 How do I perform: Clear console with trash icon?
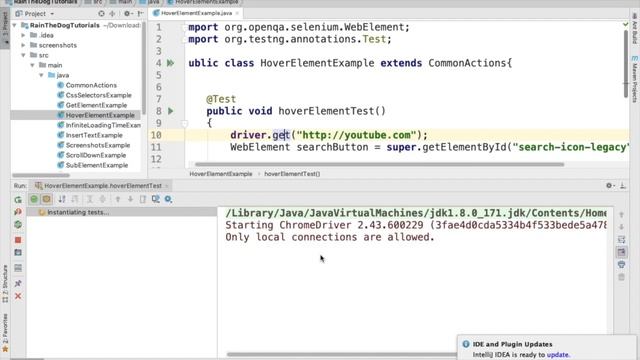621,278
